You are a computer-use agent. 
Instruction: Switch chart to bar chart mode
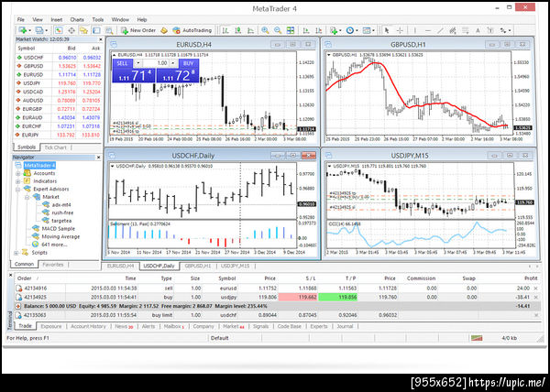click(x=225, y=30)
